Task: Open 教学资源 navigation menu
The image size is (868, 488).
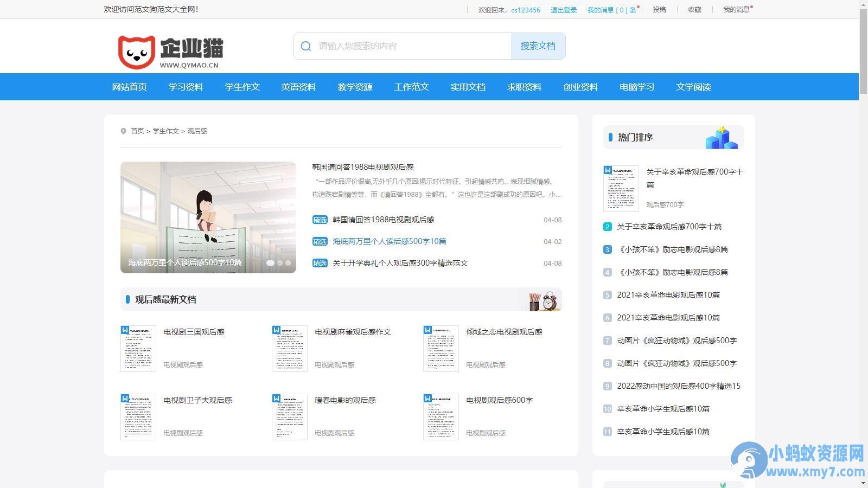Action: pos(355,87)
